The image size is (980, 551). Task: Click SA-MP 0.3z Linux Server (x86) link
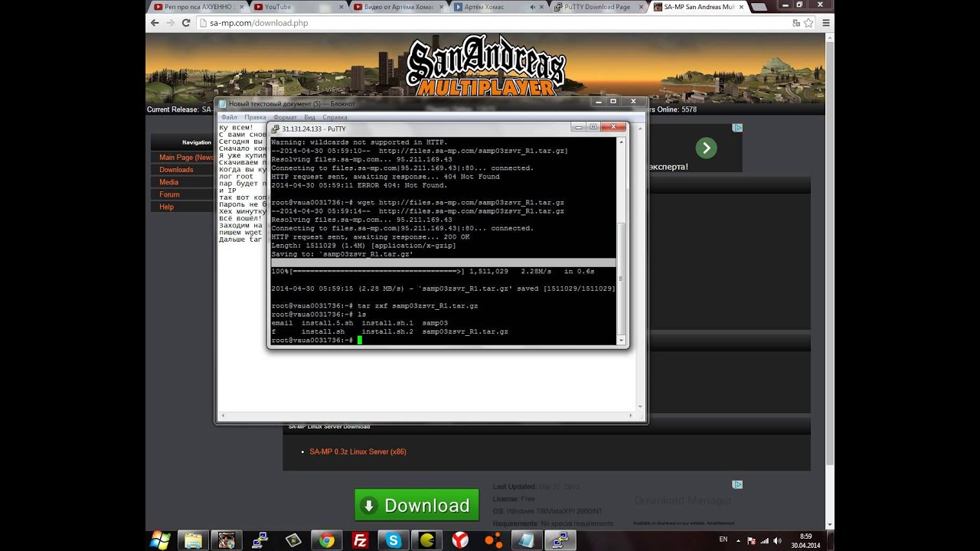click(x=358, y=452)
